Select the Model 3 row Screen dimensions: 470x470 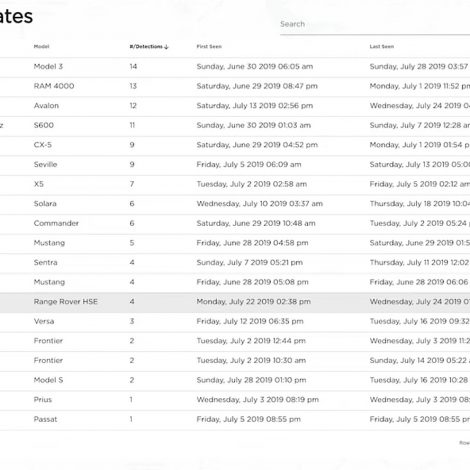(x=235, y=67)
